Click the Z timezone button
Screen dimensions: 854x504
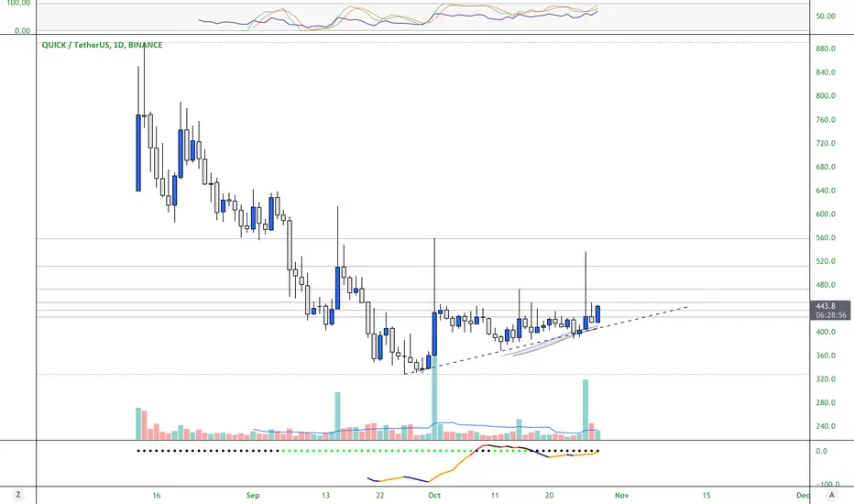pyautogui.click(x=18, y=495)
